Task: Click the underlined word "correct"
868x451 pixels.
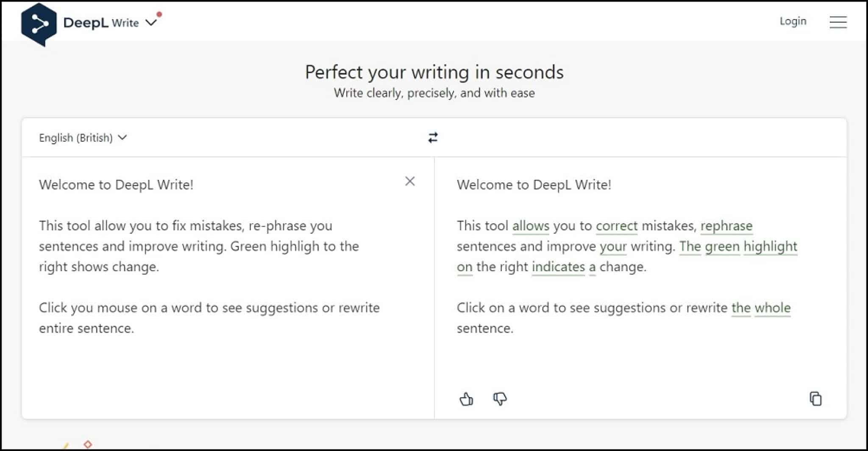Action: pos(617,226)
